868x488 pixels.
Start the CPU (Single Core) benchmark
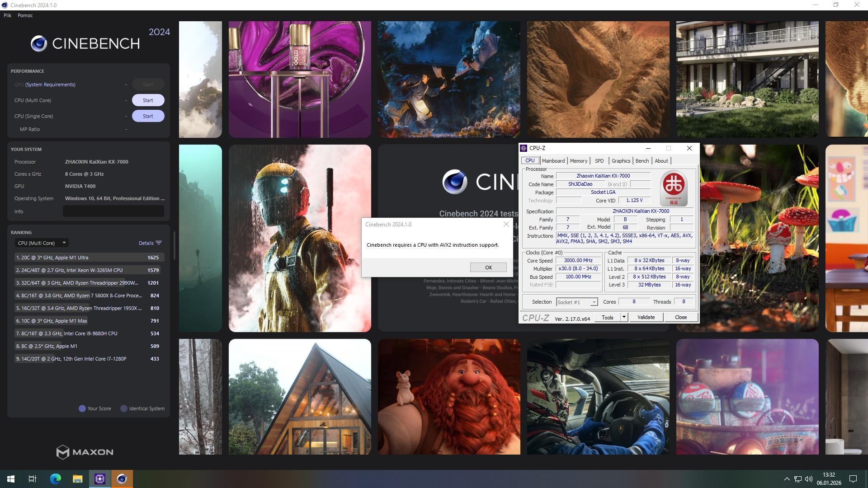148,116
